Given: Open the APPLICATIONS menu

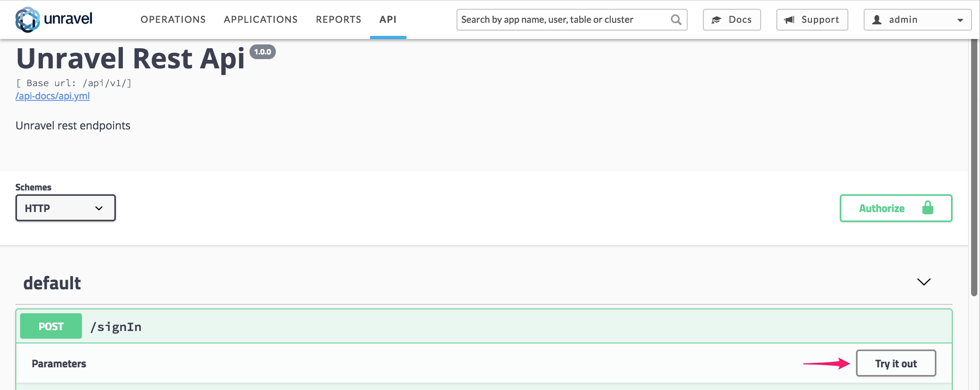Looking at the screenshot, I should pyautogui.click(x=261, y=19).
